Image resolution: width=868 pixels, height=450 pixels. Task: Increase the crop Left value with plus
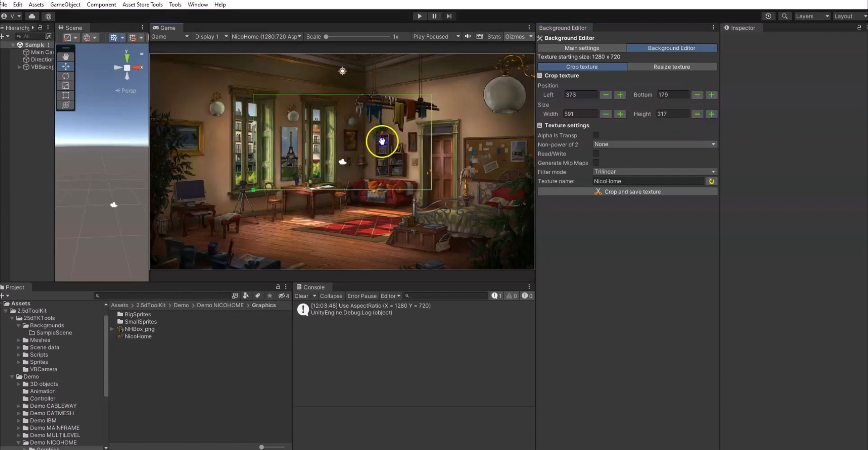click(620, 95)
